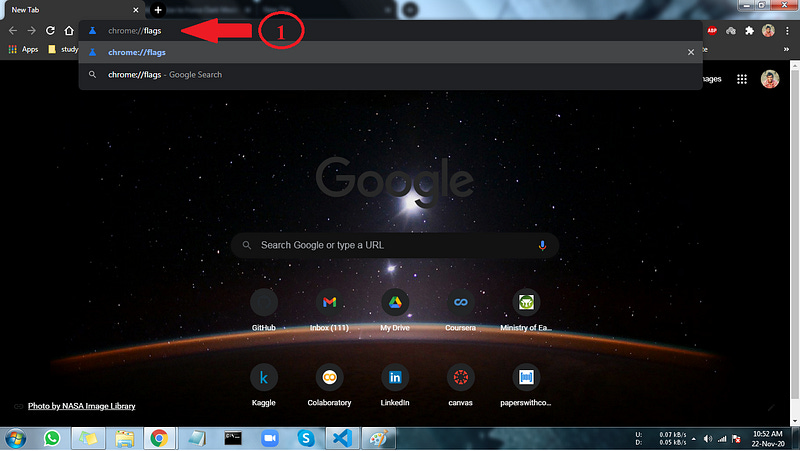Image resolution: width=800 pixels, height=451 pixels.
Task: Reload the current page
Action: [50, 31]
